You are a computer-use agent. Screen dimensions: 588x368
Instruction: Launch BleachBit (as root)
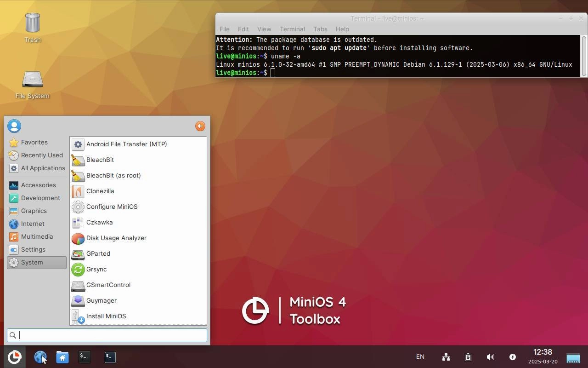pos(138,175)
